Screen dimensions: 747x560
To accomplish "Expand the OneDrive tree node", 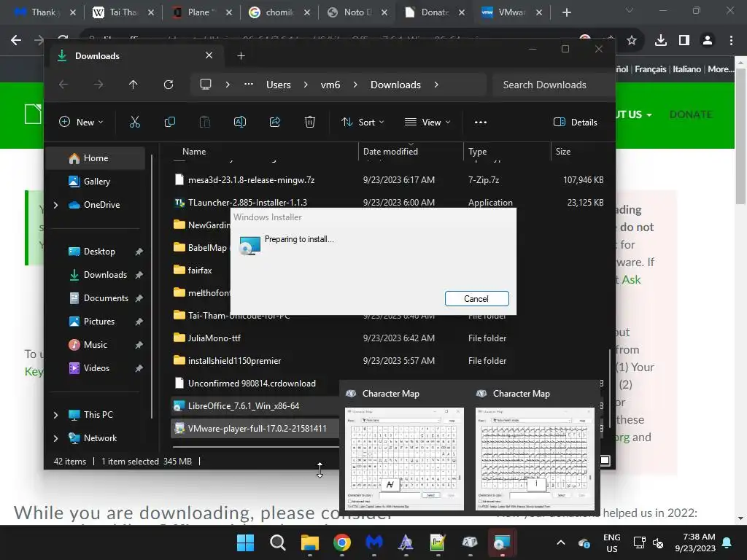I will pyautogui.click(x=55, y=205).
